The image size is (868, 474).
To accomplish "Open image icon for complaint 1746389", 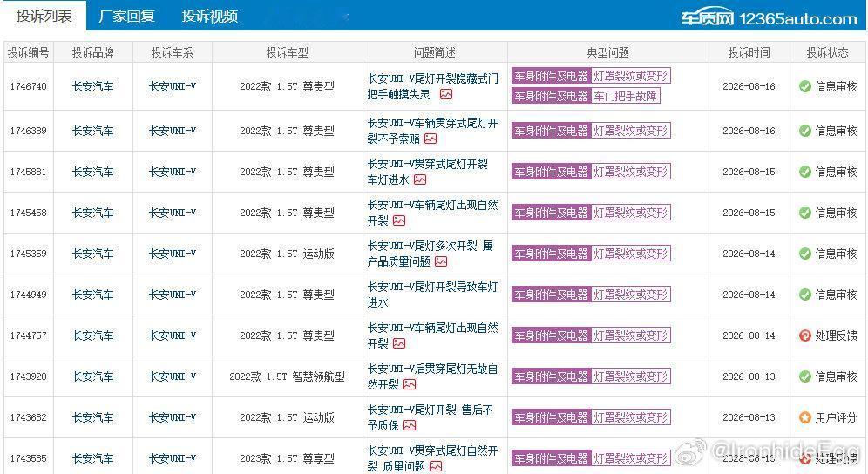I will [x=431, y=139].
